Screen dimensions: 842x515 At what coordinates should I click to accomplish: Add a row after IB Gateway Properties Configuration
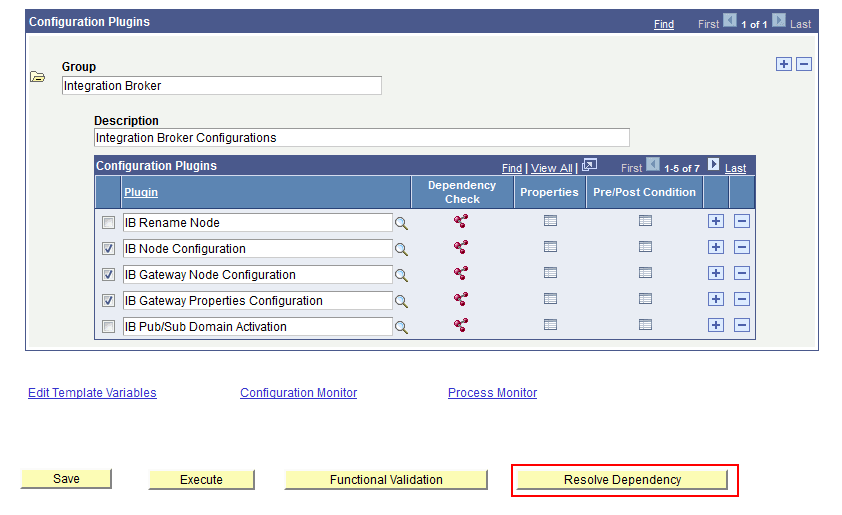(716, 299)
